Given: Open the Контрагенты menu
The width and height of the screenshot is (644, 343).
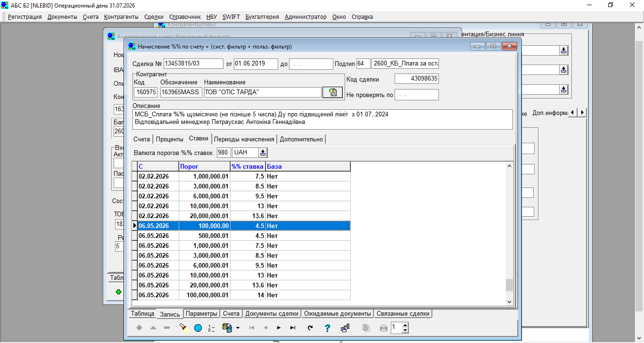Looking at the screenshot, I should pos(121,17).
